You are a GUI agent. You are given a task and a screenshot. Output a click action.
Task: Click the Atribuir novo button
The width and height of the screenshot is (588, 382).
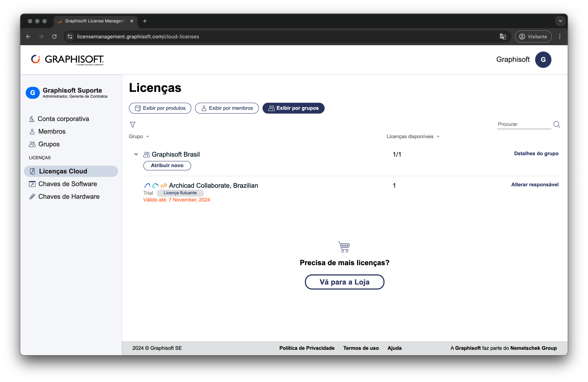(x=167, y=166)
